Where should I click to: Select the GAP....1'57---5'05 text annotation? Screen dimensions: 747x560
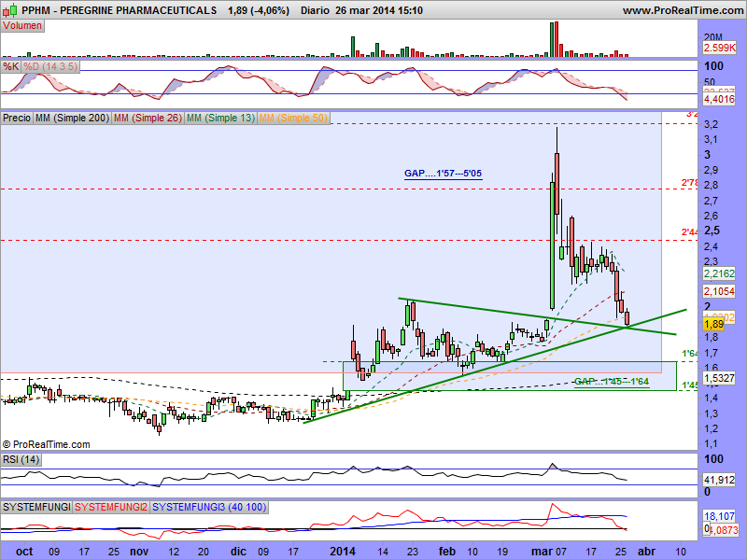click(443, 174)
